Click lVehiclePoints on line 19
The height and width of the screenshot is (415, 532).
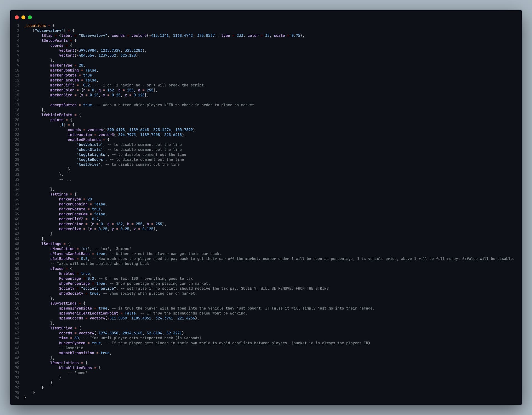click(57, 115)
